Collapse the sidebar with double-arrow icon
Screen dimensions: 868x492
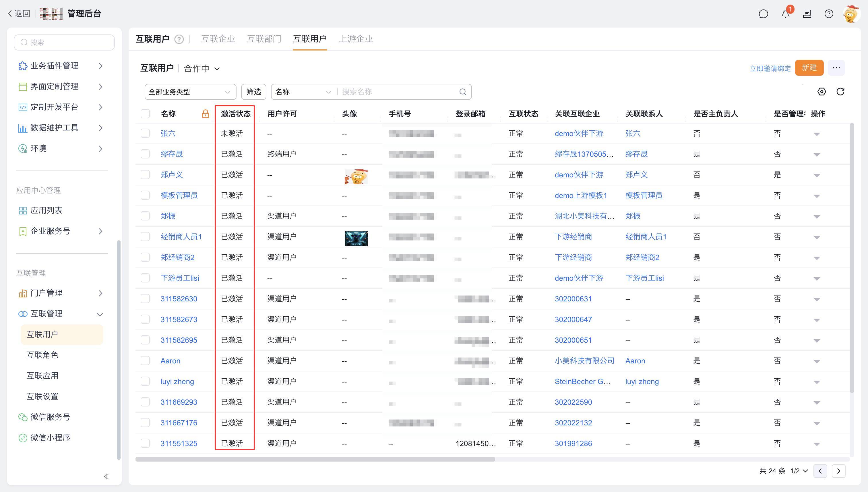tap(106, 476)
